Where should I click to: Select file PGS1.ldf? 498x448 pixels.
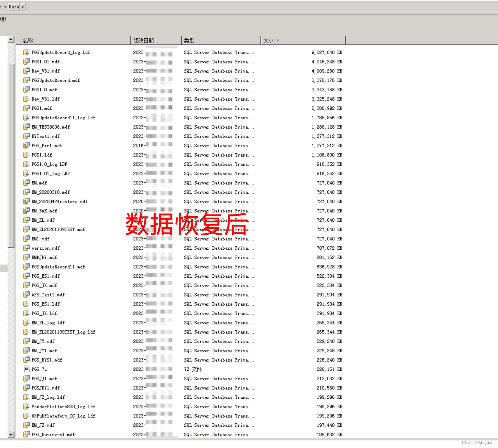click(42, 155)
